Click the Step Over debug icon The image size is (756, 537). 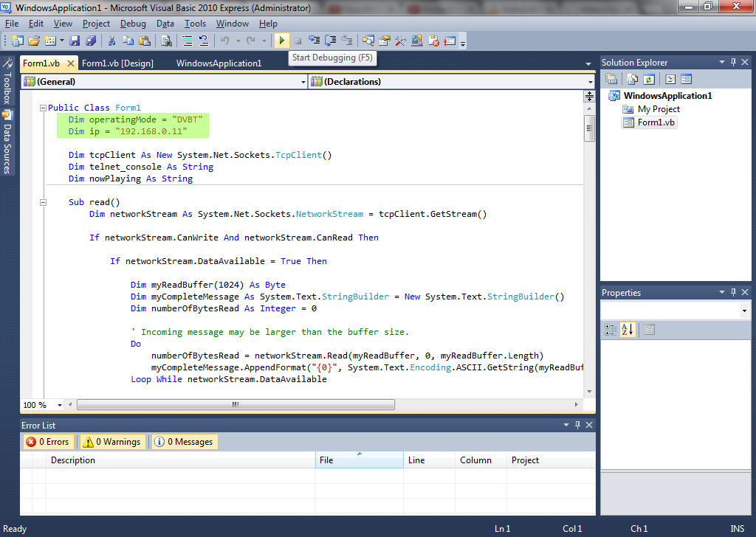click(x=331, y=41)
